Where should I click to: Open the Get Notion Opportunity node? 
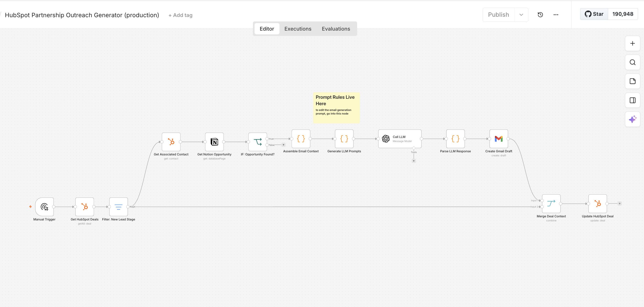point(214,142)
